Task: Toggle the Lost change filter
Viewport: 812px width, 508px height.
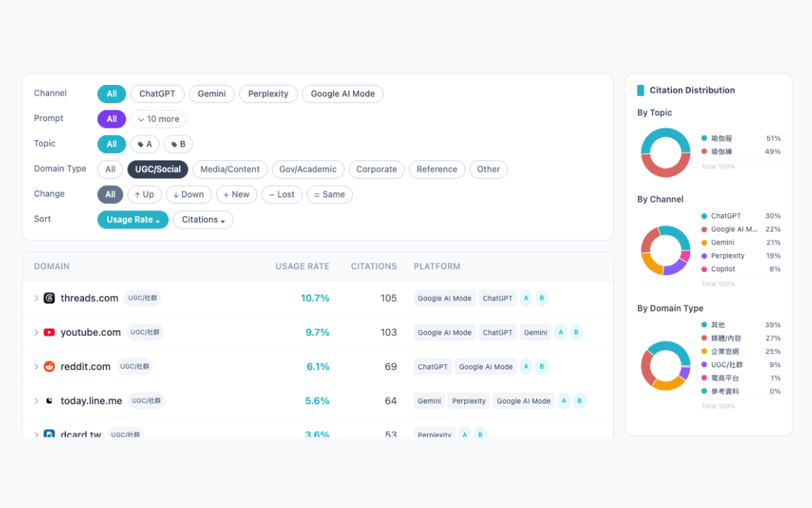Action: [x=282, y=194]
